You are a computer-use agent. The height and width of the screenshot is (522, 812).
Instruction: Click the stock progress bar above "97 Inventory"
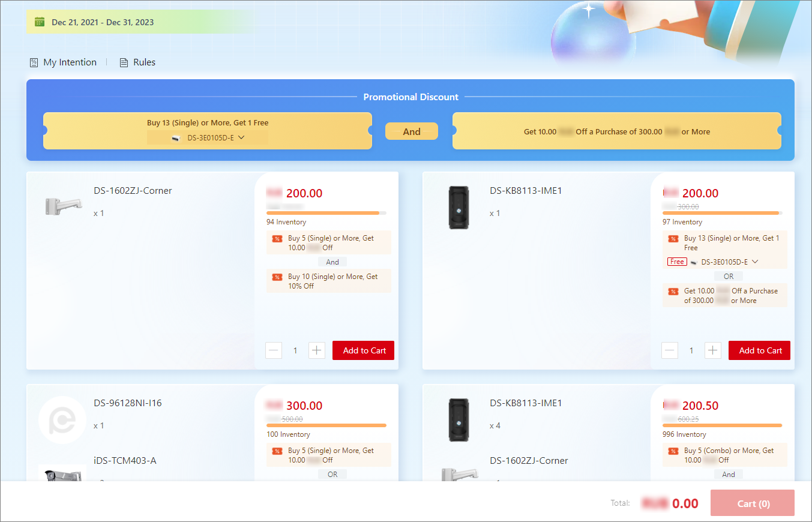pyautogui.click(x=723, y=213)
